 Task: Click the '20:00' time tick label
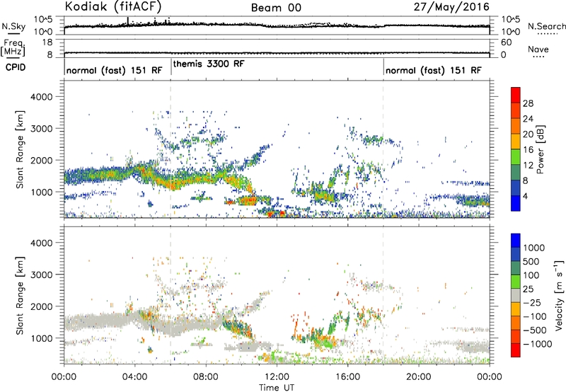[419, 377]
